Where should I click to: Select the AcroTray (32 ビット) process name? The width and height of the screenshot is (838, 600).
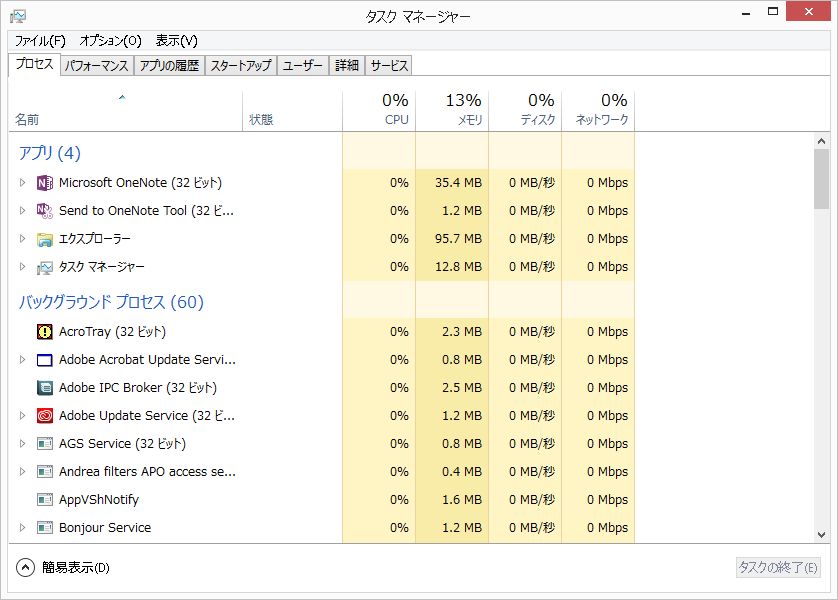112,332
